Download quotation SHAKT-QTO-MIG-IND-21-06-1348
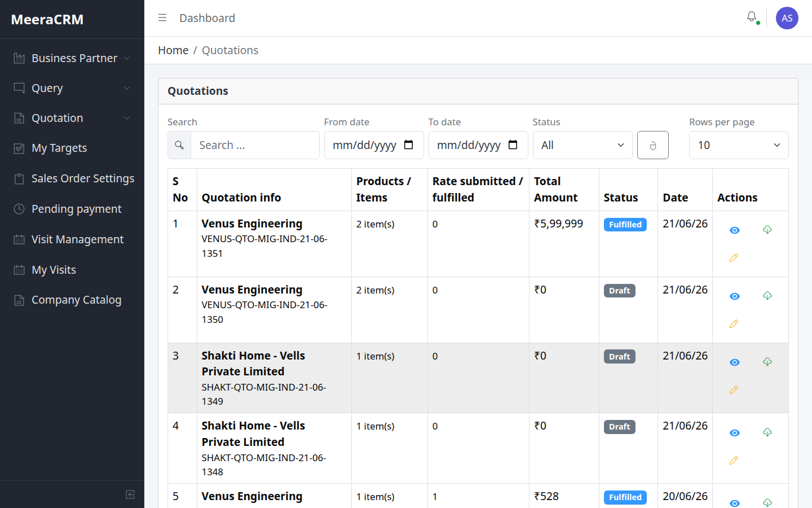 point(767,432)
